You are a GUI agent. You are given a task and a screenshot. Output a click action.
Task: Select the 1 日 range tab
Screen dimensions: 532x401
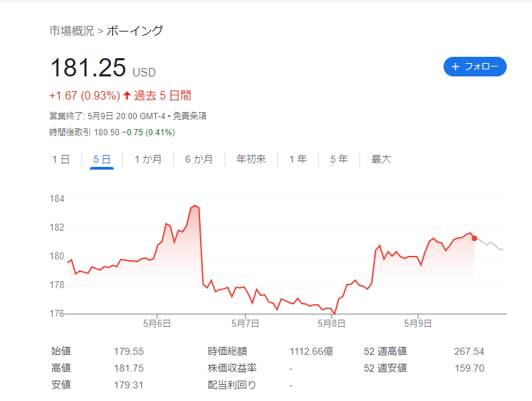pos(61,159)
